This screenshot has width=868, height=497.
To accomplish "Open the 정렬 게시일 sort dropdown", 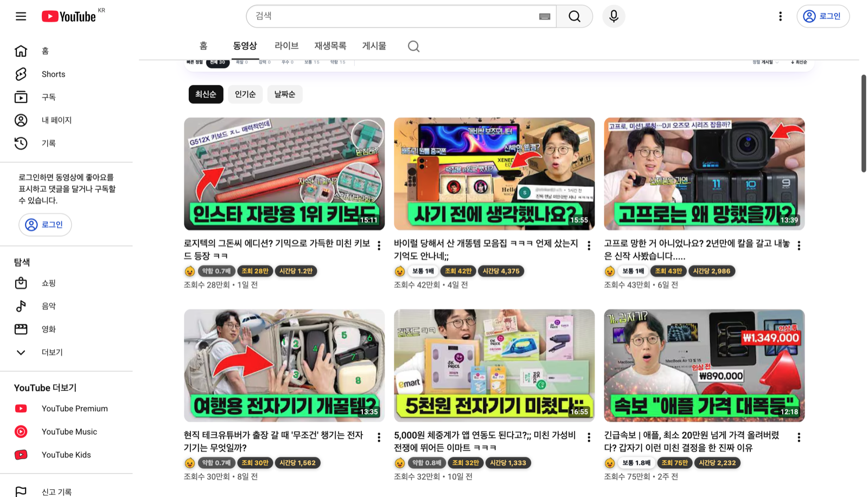I will [x=765, y=62].
